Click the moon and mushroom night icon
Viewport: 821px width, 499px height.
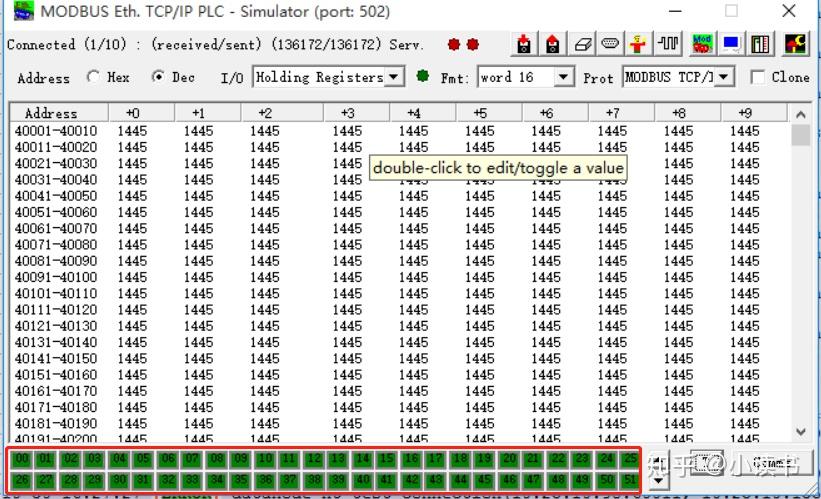[795, 45]
